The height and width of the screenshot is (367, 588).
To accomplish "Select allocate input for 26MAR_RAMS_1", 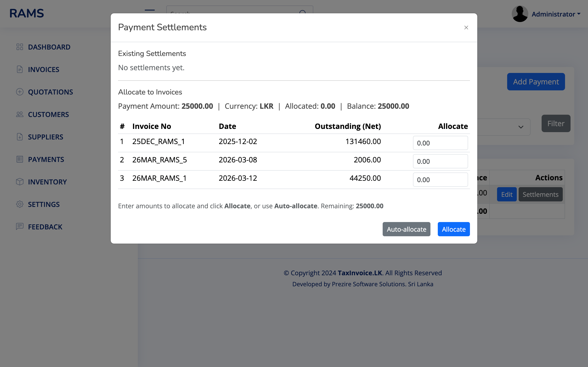I will pos(440,180).
